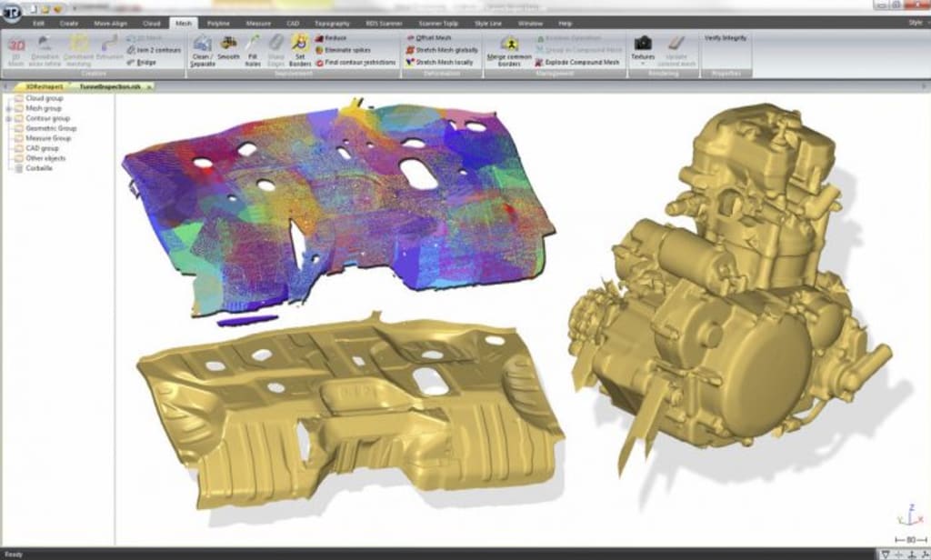Select the Textures rendering icon
The image size is (931, 560).
644,44
